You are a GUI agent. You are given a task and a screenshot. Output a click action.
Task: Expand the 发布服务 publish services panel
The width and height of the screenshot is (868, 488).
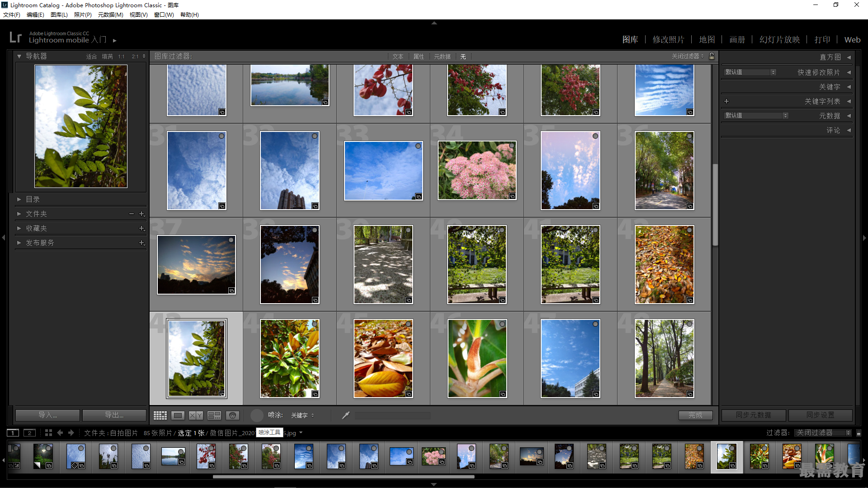(x=19, y=243)
